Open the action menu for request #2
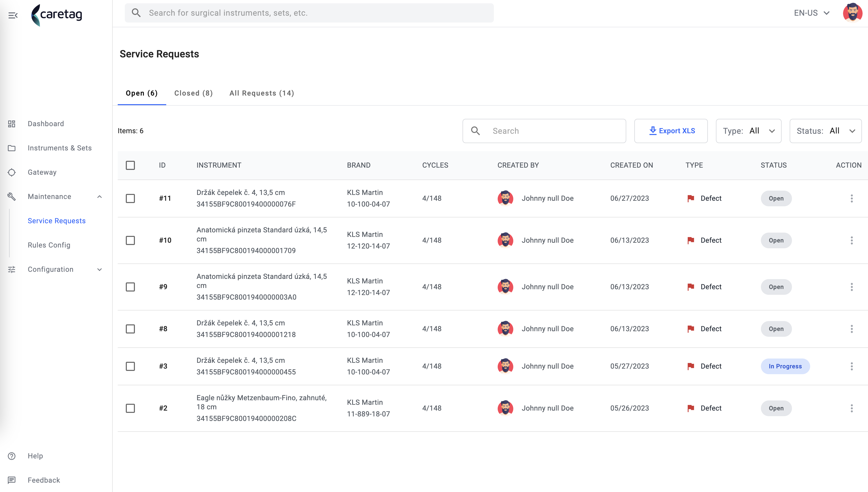 click(852, 408)
